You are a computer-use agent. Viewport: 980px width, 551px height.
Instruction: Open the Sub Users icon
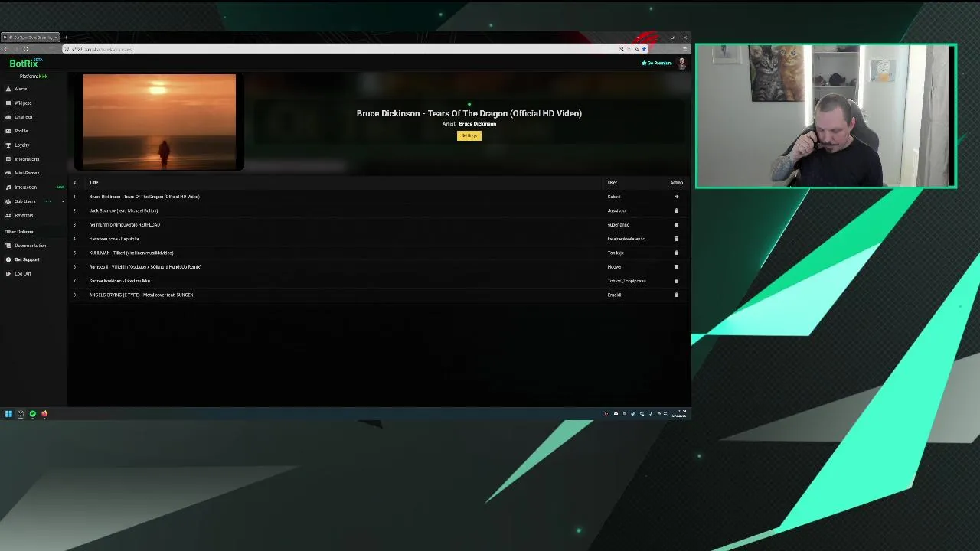[8, 201]
